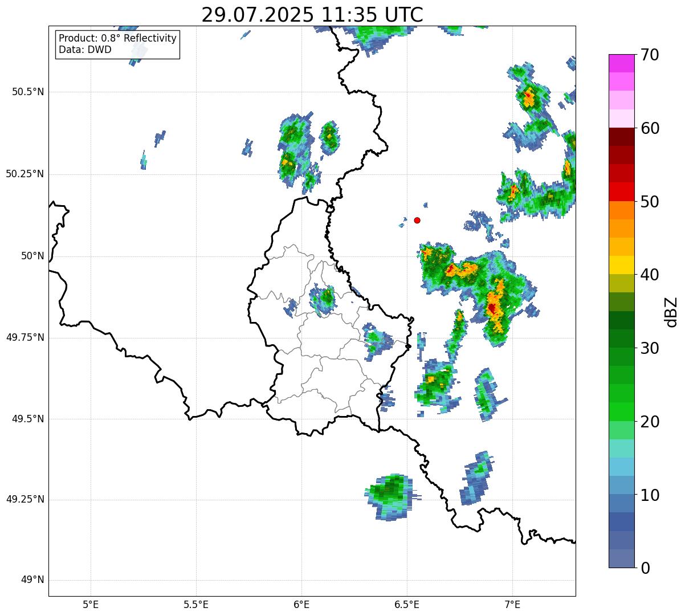Click the title "29.07.2025 11:35 UTC"
The height and width of the screenshot is (616, 685).
click(x=312, y=15)
